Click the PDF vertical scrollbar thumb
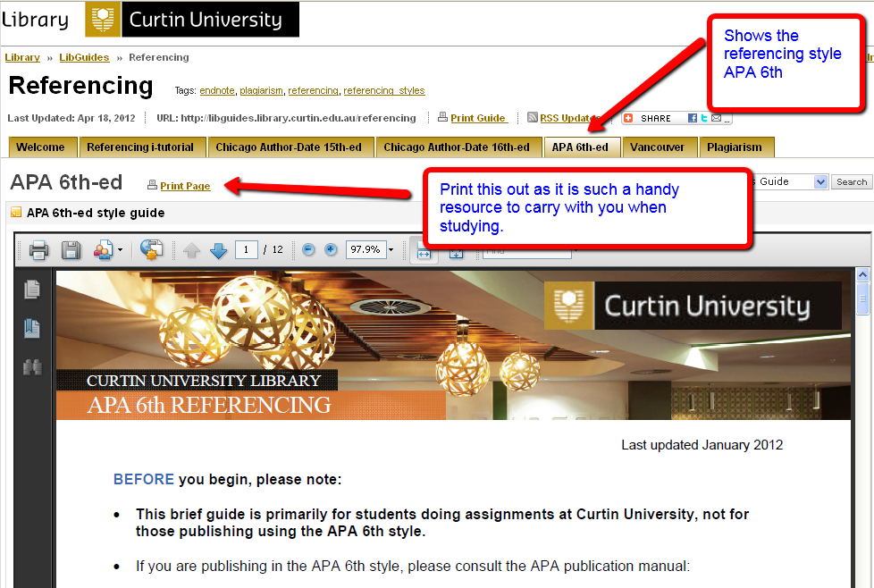Viewport: 874px width, 588px height. [863, 298]
